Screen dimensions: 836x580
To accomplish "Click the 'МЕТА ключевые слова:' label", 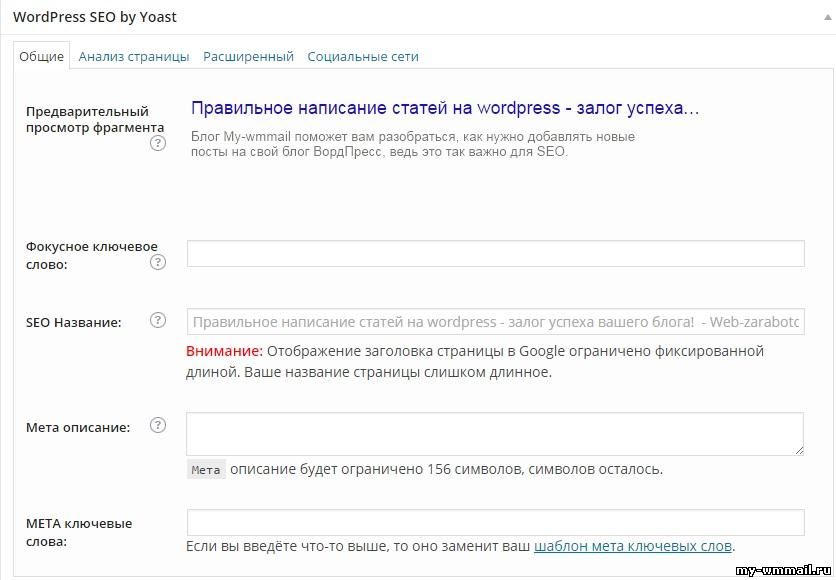I will tap(79, 533).
